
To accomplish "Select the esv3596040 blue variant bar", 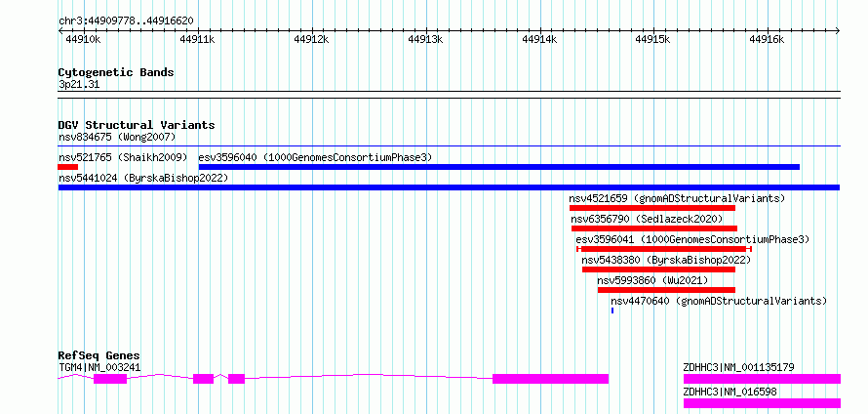I will point(499,167).
